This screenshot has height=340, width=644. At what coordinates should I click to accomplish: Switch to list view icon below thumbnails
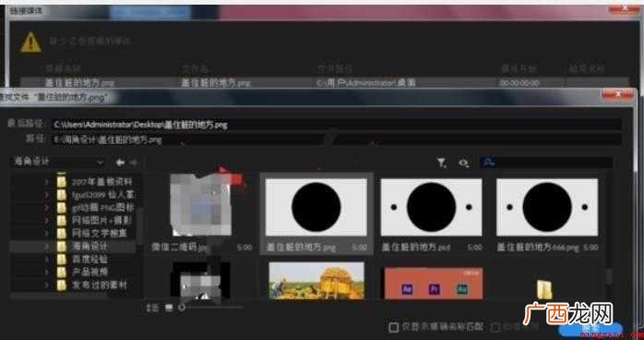(152, 308)
